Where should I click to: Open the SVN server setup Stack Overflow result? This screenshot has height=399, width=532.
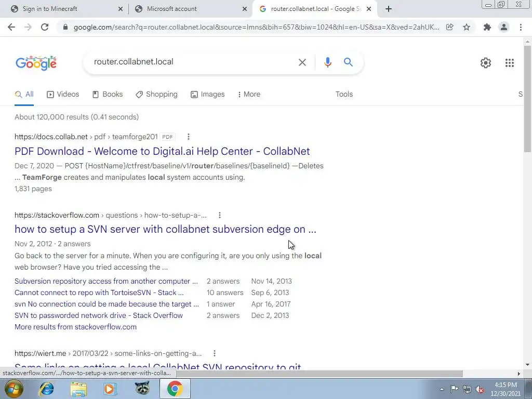pyautogui.click(x=165, y=229)
